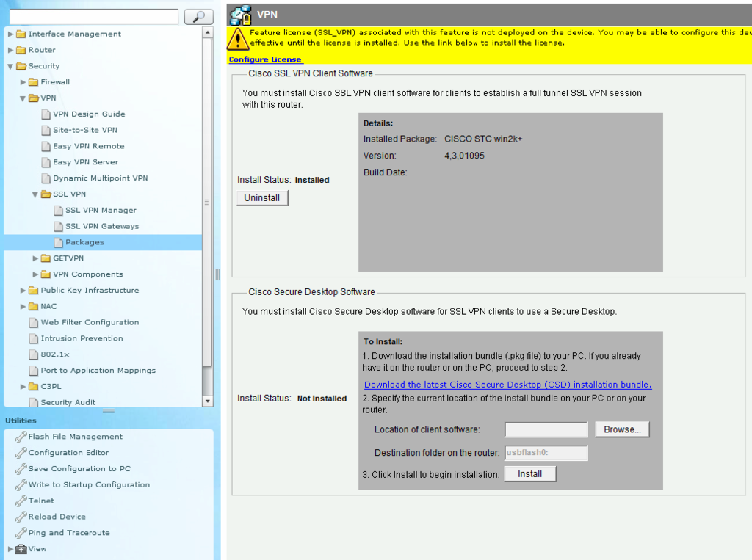Select Intrusion Prevention tree item
Screen dimensions: 752x560
tap(82, 338)
